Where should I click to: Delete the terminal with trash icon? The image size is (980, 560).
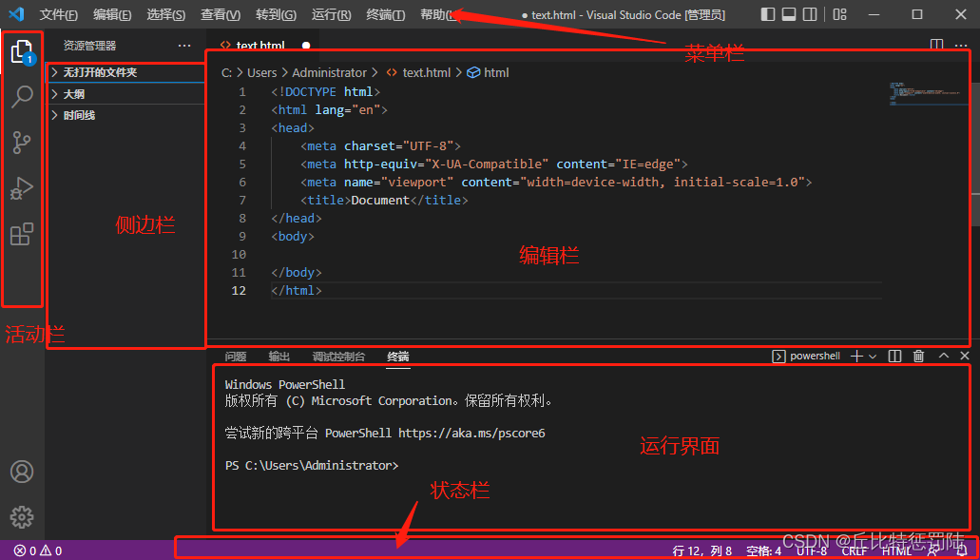point(918,357)
